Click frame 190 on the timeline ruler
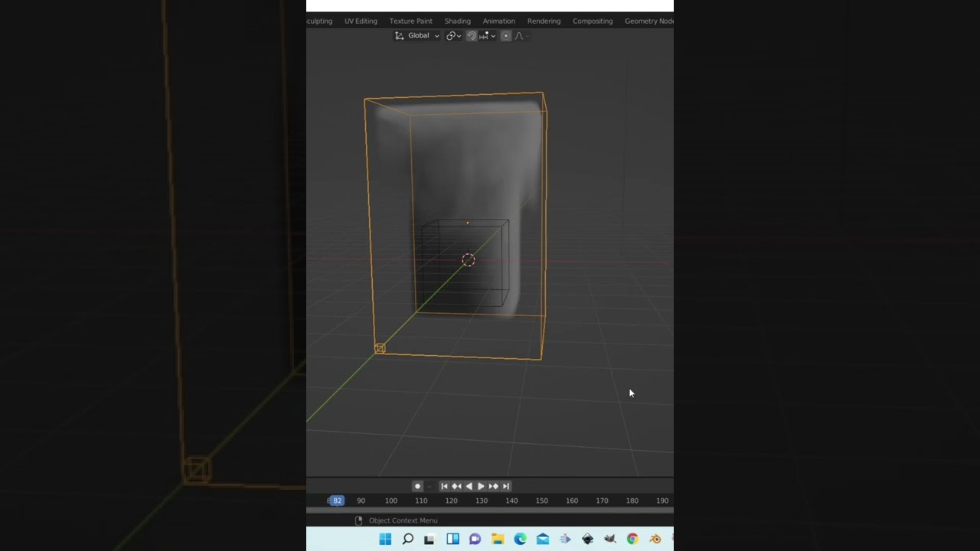Screen dimensions: 980x551 (x=662, y=500)
